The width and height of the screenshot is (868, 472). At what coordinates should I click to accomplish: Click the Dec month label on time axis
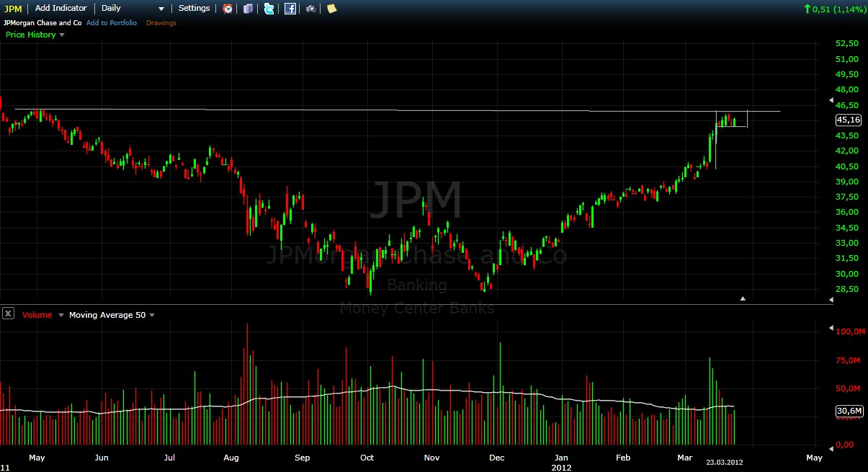coord(496,458)
